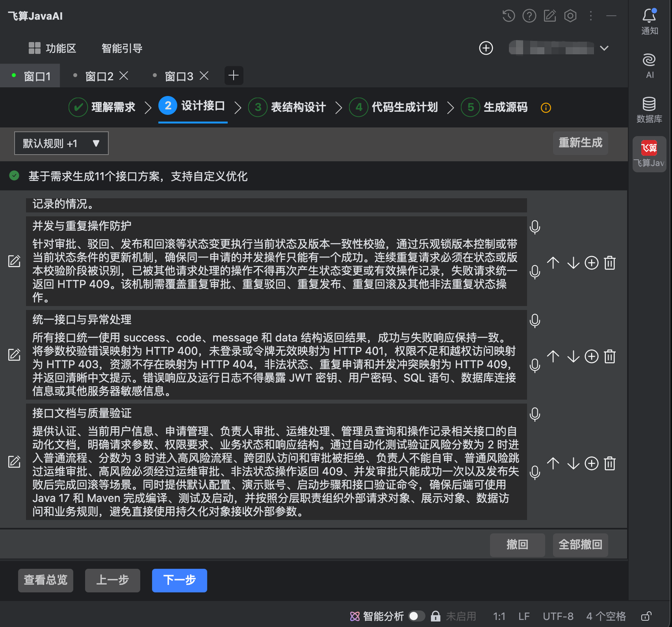Click the 撤回 button
Screen dimensions: 672x627
[x=518, y=545]
